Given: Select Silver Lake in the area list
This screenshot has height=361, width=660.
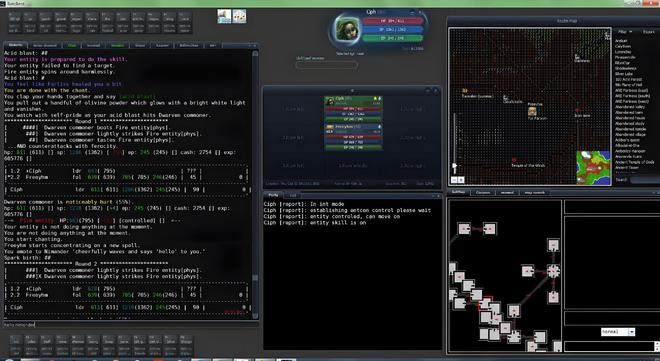Looking at the screenshot, I should click(624, 74).
